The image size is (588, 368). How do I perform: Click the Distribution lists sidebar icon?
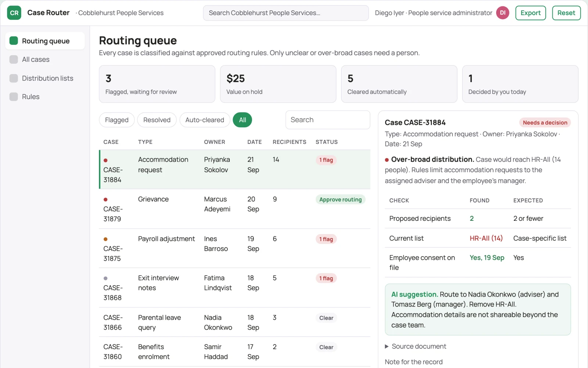click(x=14, y=78)
